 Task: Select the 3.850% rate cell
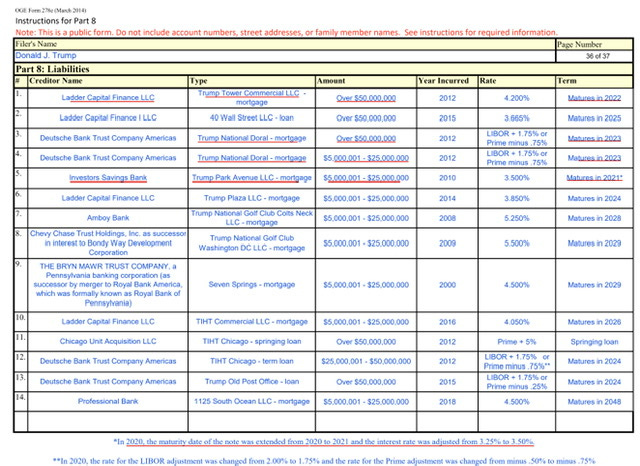pos(517,198)
